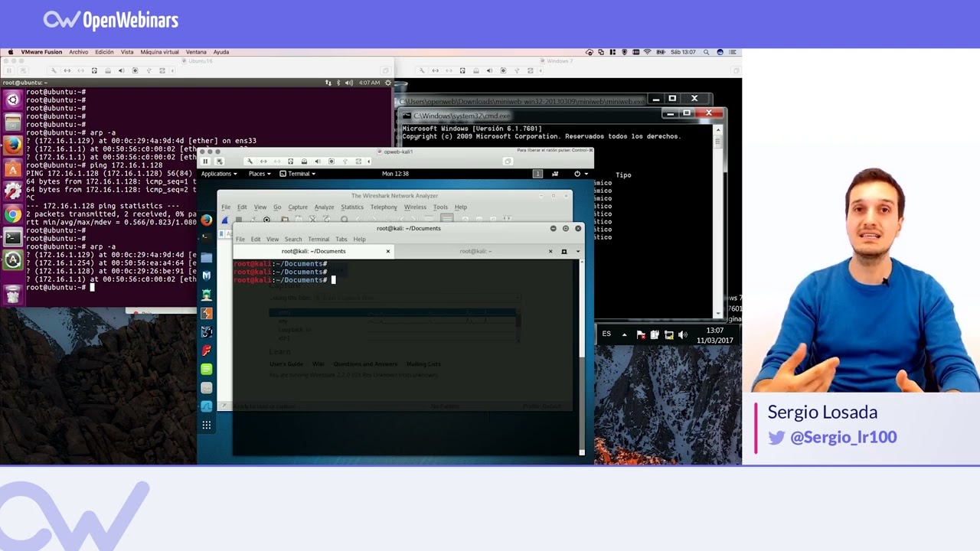Open the Trash in the Ubuntu launcher

coord(12,295)
